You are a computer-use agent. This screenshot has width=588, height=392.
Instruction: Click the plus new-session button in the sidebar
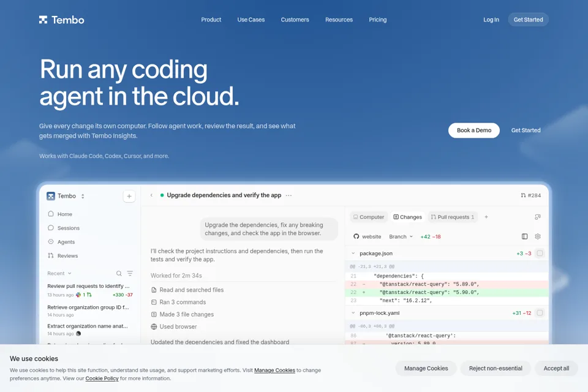(129, 196)
